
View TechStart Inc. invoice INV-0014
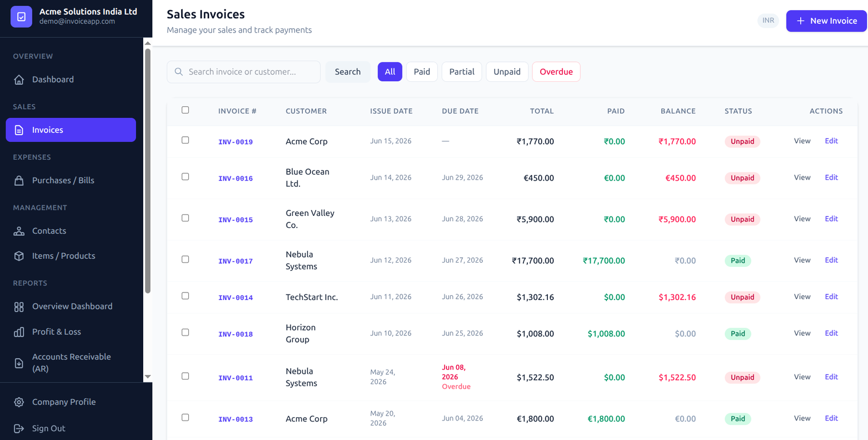point(802,297)
